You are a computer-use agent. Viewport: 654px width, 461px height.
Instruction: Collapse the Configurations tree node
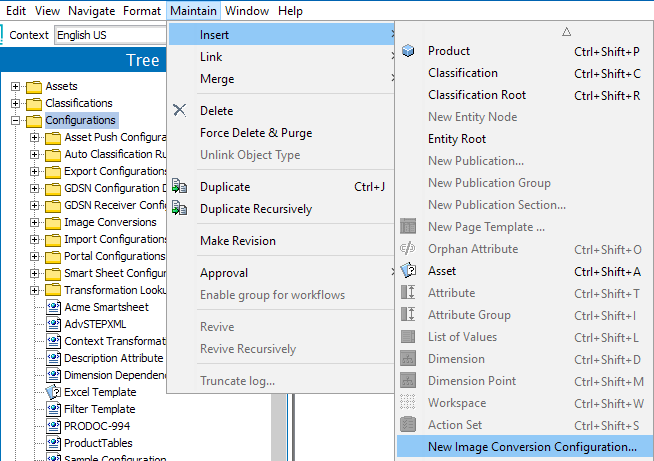pos(16,121)
